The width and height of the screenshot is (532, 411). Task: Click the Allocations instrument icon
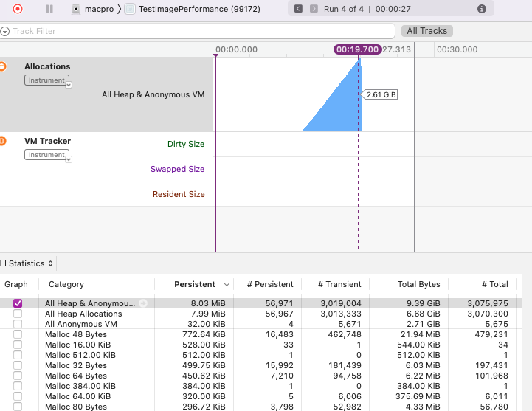pos(2,66)
